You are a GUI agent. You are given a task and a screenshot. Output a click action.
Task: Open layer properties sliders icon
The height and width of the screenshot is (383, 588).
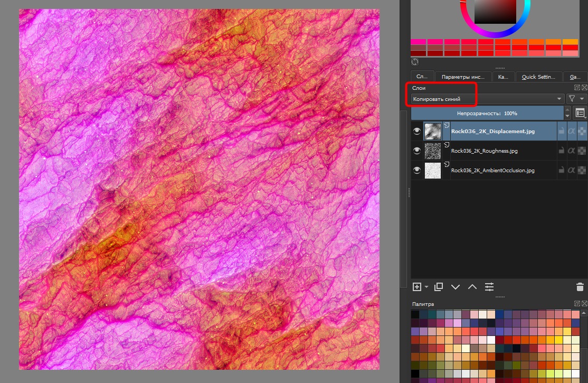[490, 287]
